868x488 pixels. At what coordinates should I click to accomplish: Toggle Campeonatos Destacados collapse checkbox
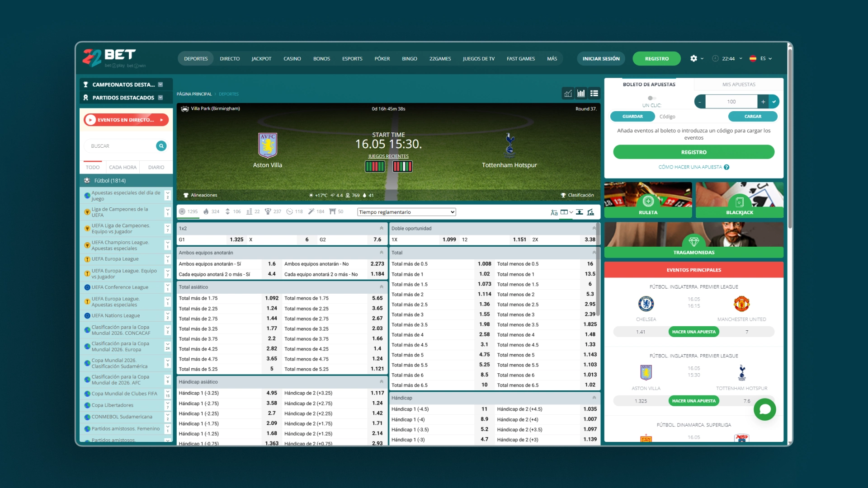(x=160, y=84)
